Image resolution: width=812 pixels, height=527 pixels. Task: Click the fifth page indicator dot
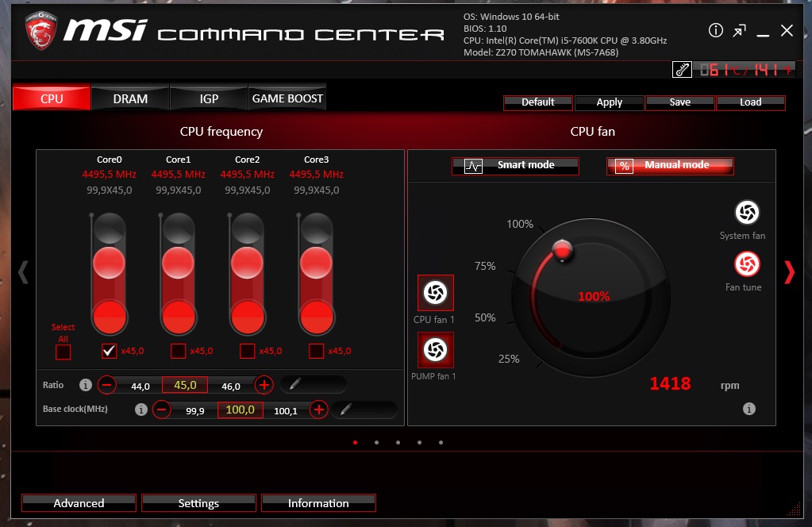441,443
